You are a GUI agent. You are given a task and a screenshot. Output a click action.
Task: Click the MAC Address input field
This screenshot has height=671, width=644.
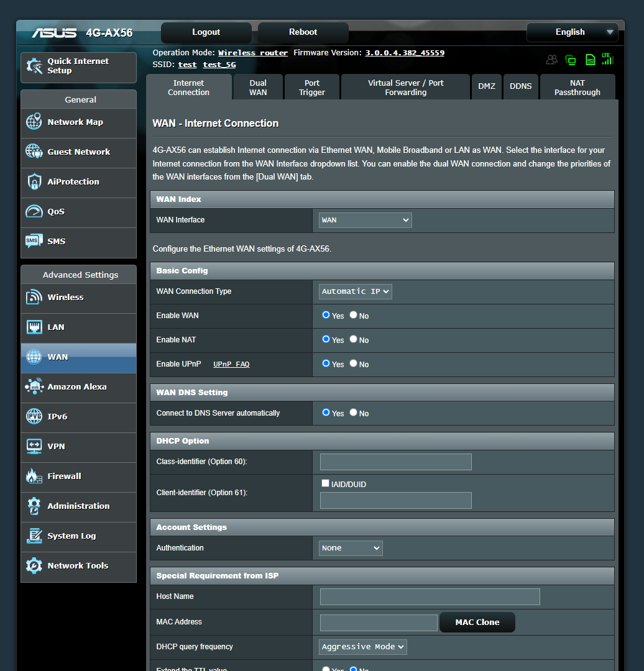pyautogui.click(x=379, y=623)
